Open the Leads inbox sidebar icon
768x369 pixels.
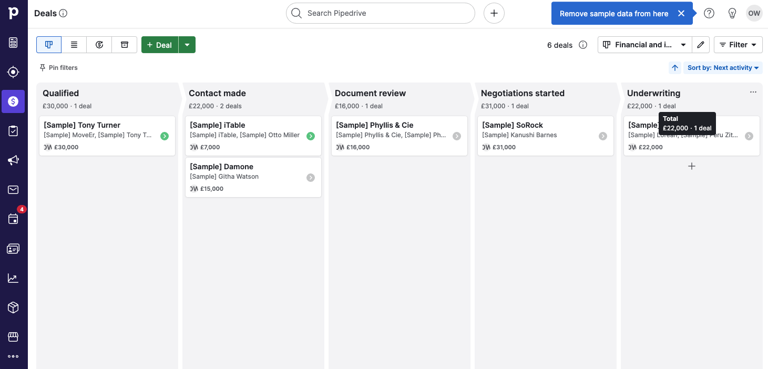13,72
